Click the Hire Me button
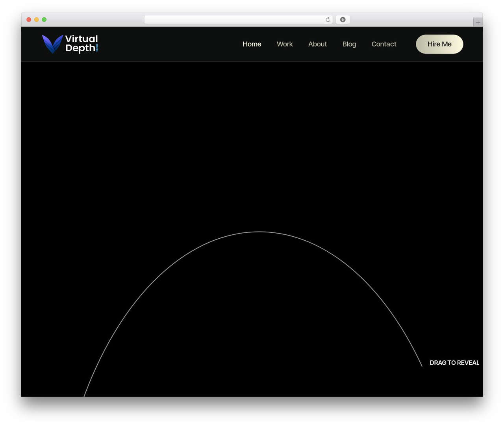Image resolution: width=504 pixels, height=427 pixels. pyautogui.click(x=439, y=44)
